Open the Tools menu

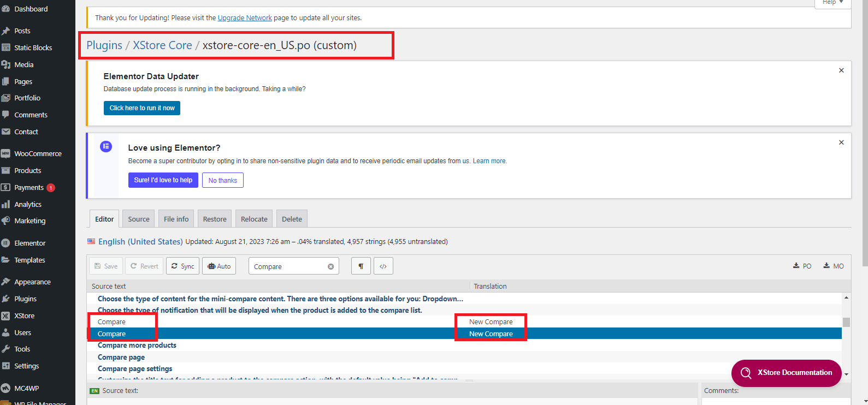point(22,349)
